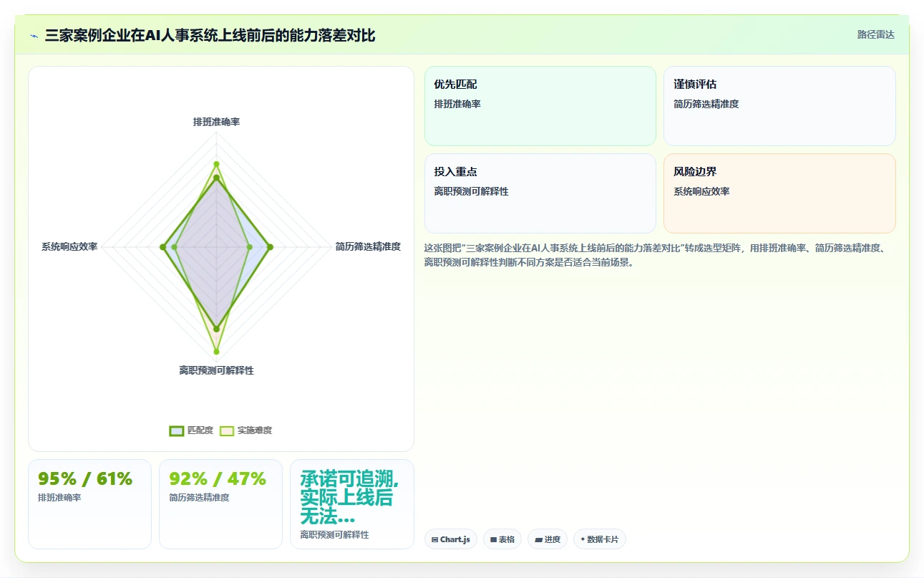This screenshot has height=578, width=924.
Task: Click the 排班准确率 radar axis label
Action: click(x=216, y=122)
